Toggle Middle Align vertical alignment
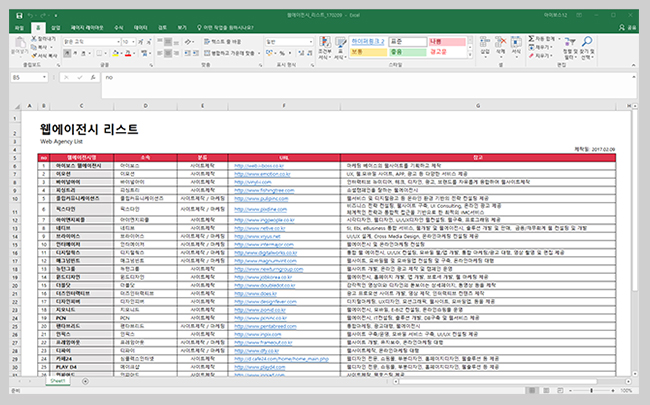Screen dimensions: 650x405 point(168,42)
